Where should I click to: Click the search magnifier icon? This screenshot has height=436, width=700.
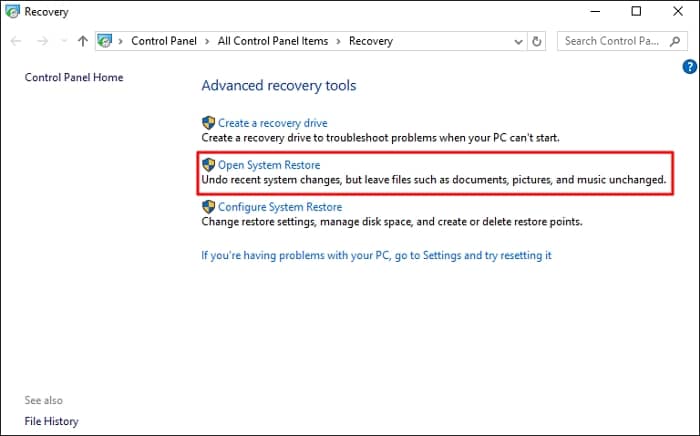click(x=675, y=41)
